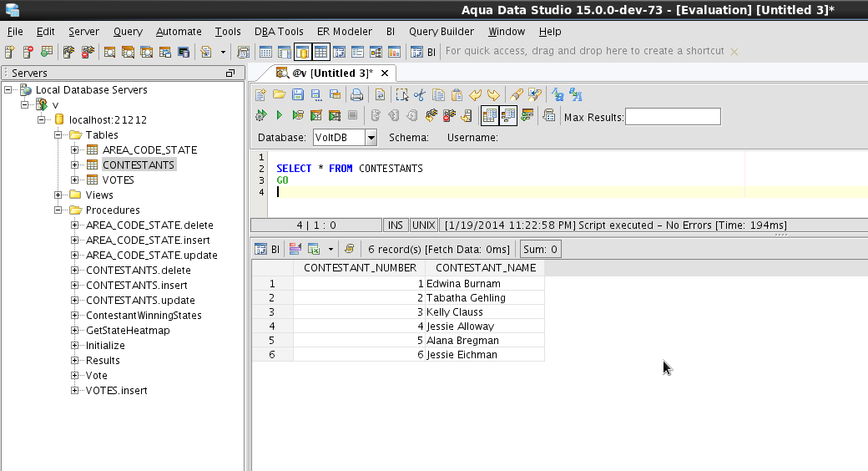Click the Execute with gear double-arrow icon
Viewport: 868px width, 471px height.
[x=260, y=115]
